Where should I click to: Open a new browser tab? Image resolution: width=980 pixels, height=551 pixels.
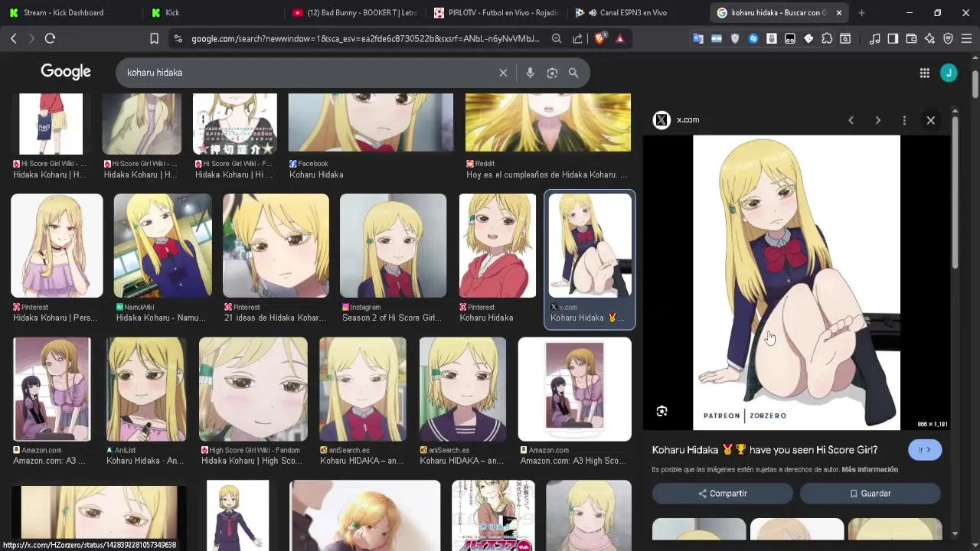point(861,12)
